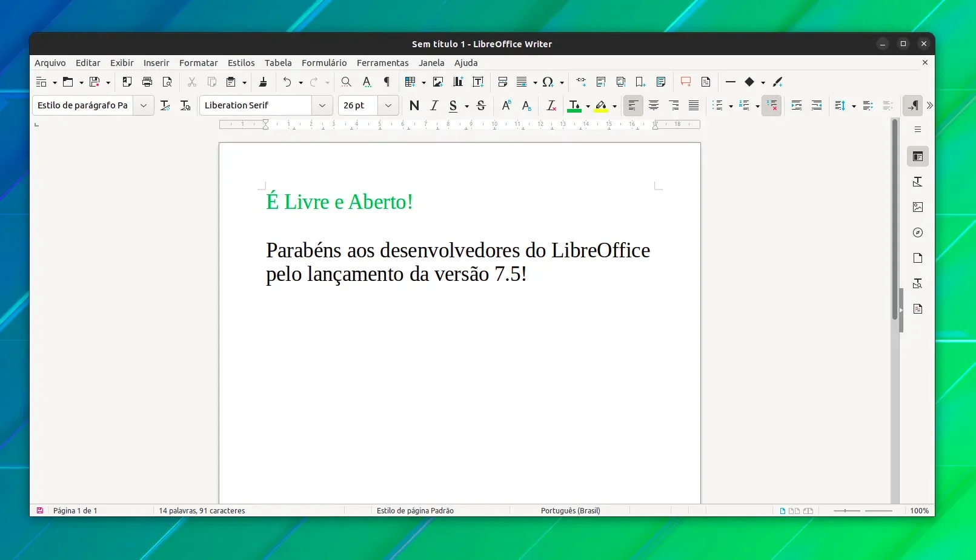The image size is (976, 560).
Task: Click the Estilo de página Padrão status
Action: [x=415, y=511]
